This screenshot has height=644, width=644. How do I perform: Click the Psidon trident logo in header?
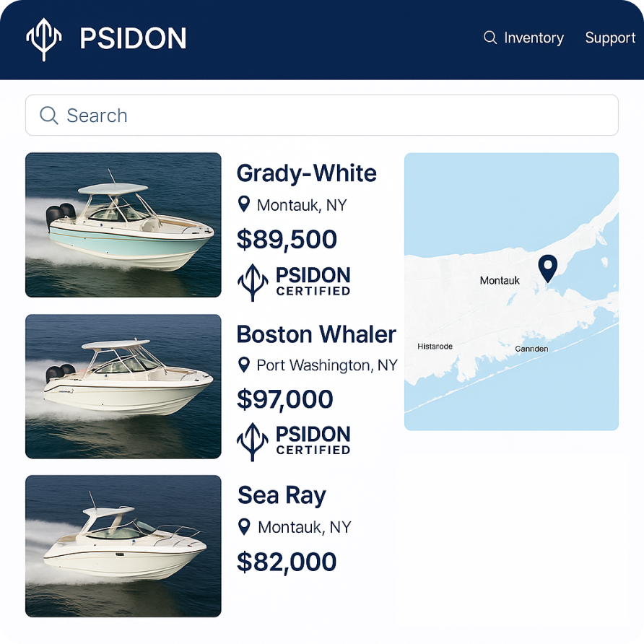[x=44, y=38]
